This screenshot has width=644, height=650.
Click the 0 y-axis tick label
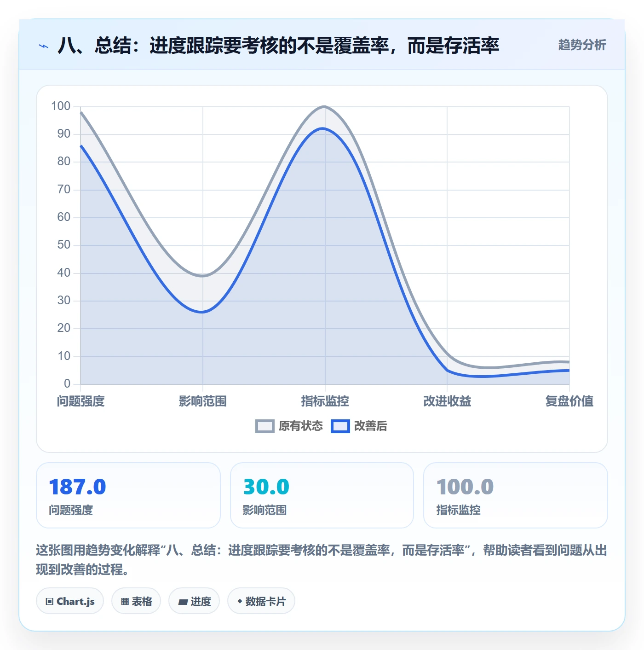pos(67,383)
